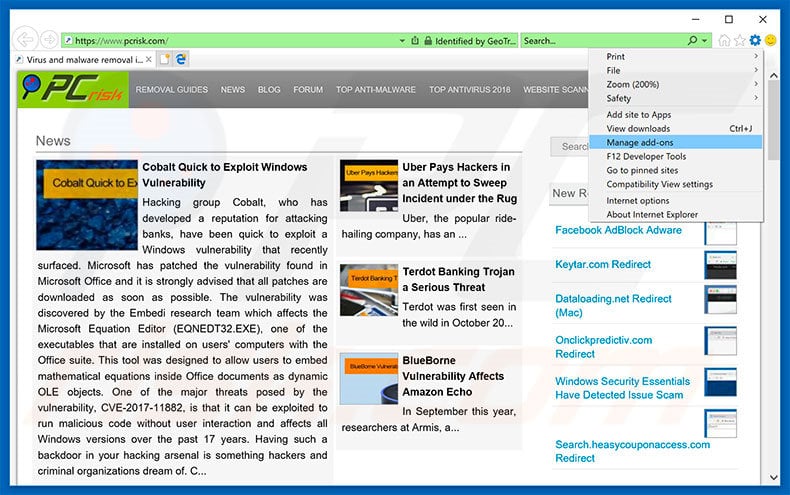This screenshot has height=495, width=790.
Task: Open Windows Security Essentials scam link
Action: 623,388
